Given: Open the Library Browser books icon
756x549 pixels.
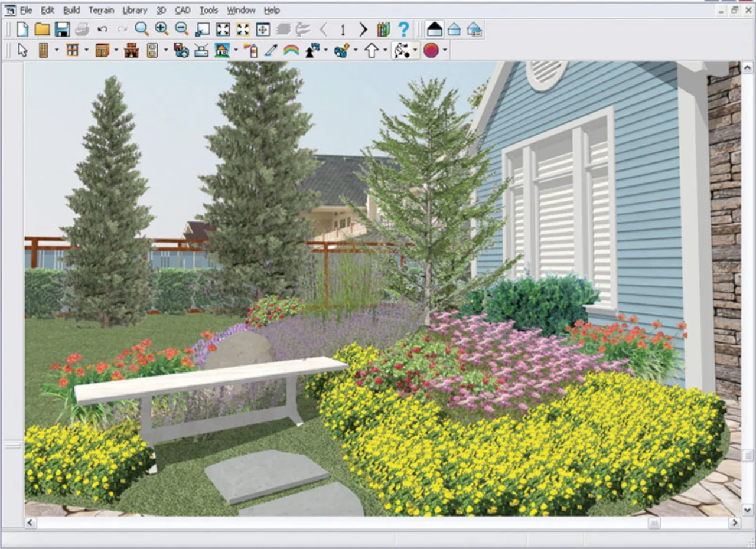Looking at the screenshot, I should [x=384, y=29].
